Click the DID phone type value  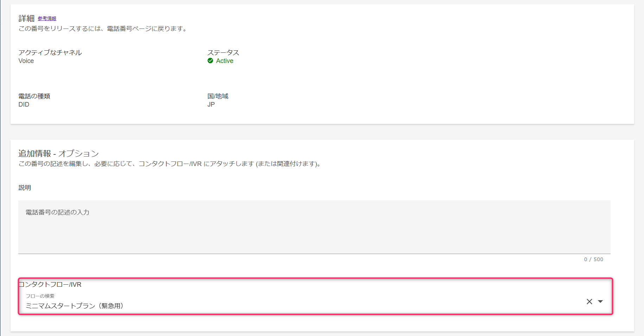tap(24, 104)
